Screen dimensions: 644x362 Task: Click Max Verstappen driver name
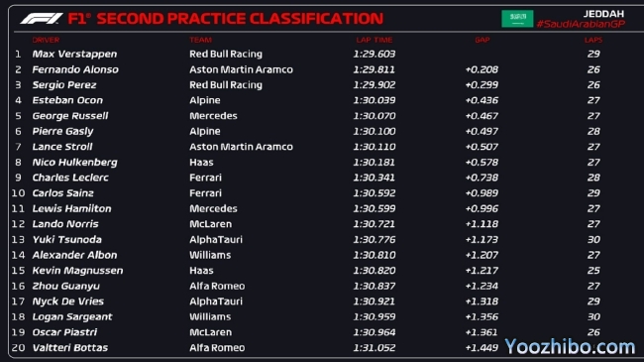74,55
